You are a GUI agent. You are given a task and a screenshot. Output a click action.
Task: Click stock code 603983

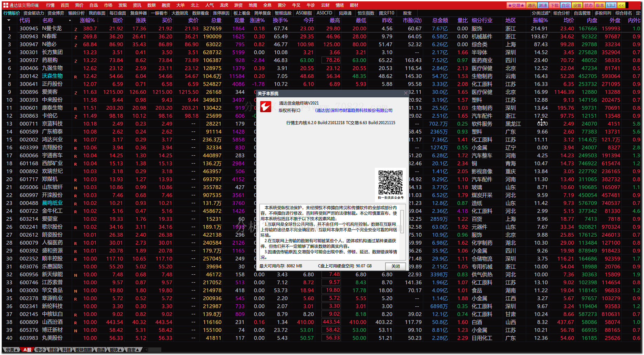tap(29, 338)
